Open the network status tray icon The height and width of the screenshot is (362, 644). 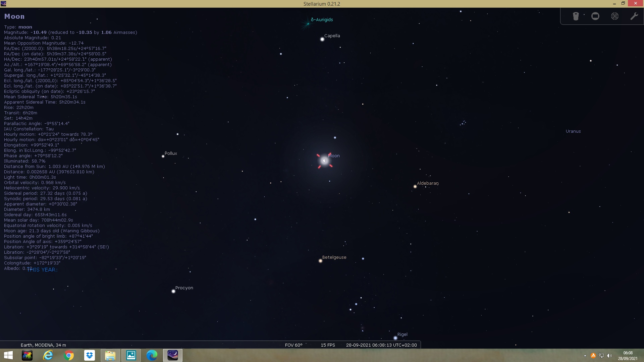(601, 356)
